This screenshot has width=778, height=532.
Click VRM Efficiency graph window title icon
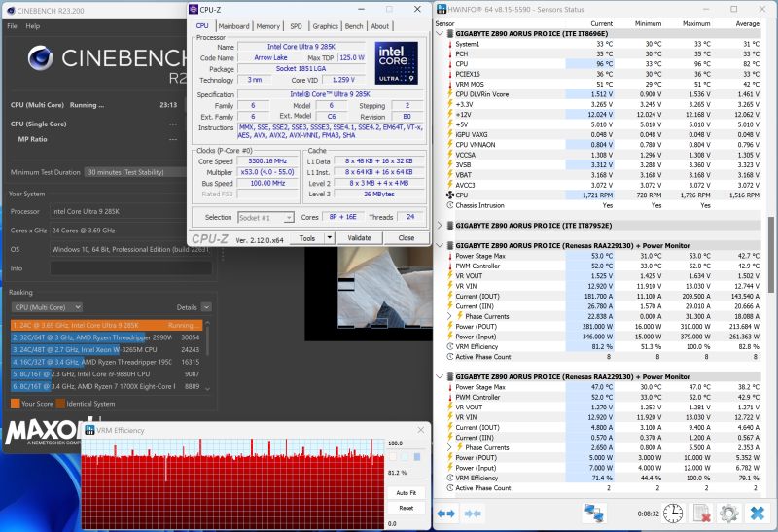(89, 430)
